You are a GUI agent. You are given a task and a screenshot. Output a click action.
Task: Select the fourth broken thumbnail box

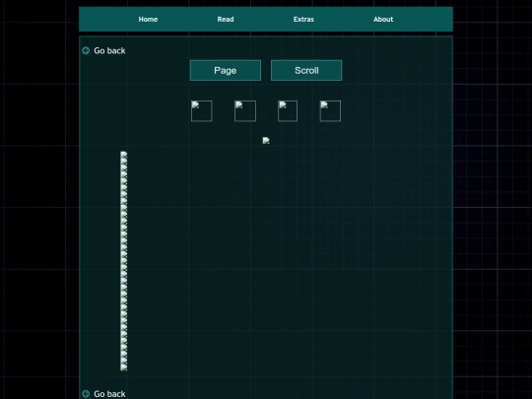click(330, 110)
